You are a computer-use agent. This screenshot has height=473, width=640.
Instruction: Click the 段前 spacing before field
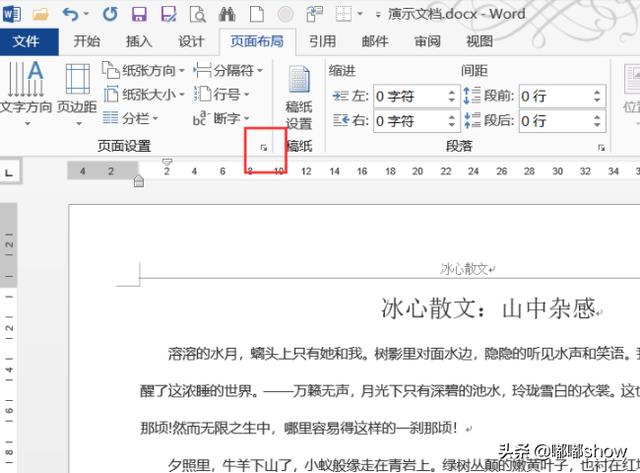556,96
